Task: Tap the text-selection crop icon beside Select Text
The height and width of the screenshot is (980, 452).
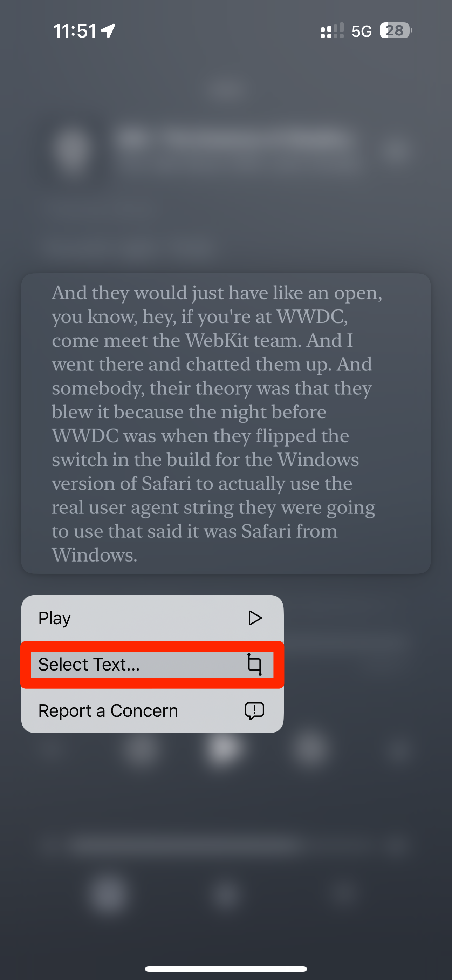Action: [254, 665]
